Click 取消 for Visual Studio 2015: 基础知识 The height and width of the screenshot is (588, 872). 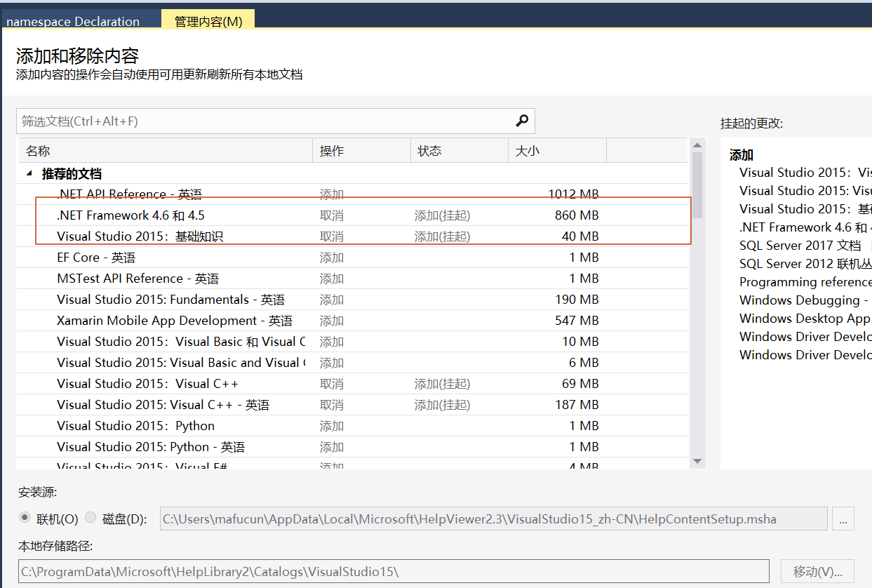pyautogui.click(x=332, y=236)
